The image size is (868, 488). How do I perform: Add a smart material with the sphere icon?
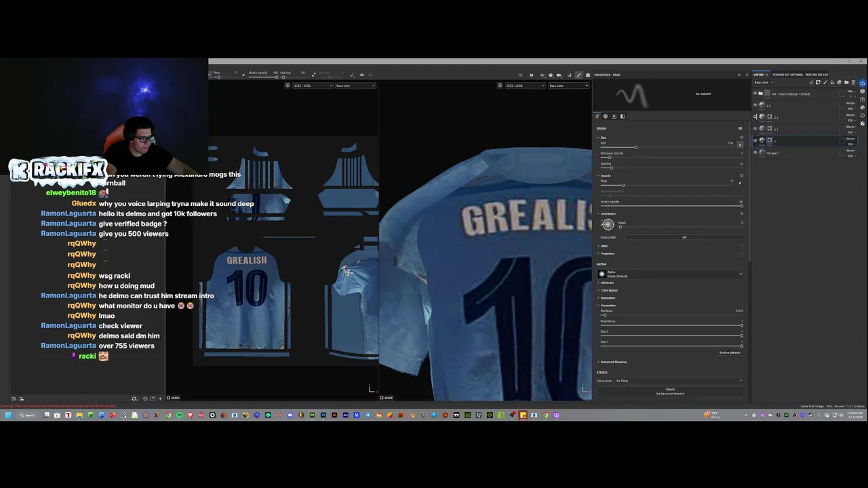[x=840, y=82]
